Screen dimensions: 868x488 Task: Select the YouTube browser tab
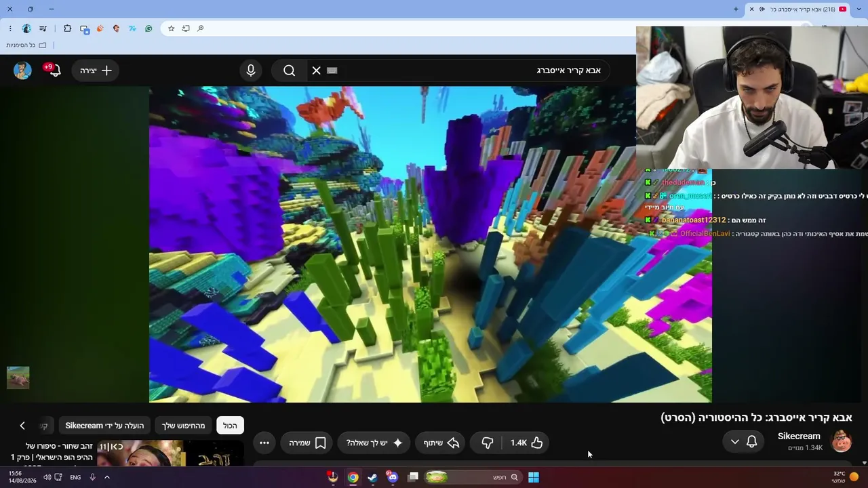coord(797,9)
